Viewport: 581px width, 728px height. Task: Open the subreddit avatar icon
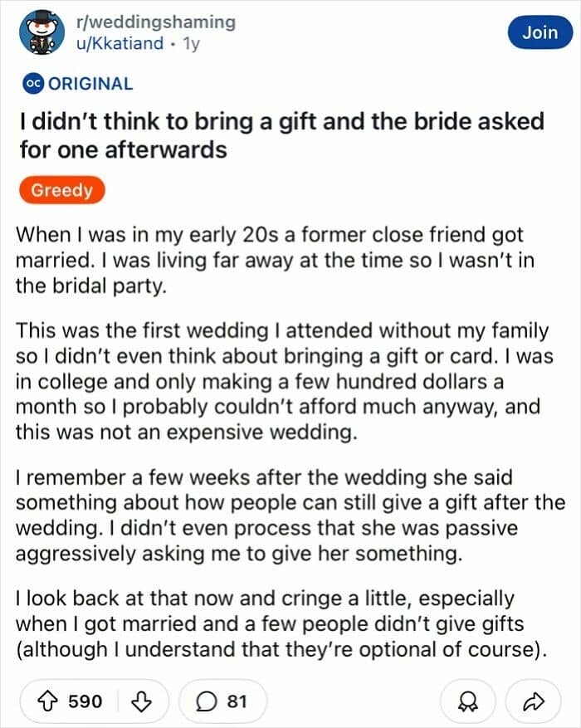(41, 32)
